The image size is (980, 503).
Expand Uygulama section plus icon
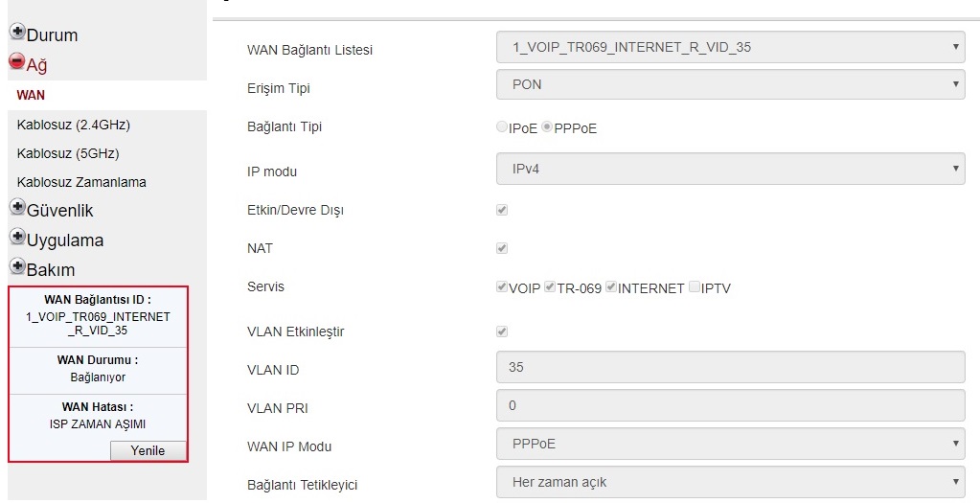pyautogui.click(x=17, y=238)
